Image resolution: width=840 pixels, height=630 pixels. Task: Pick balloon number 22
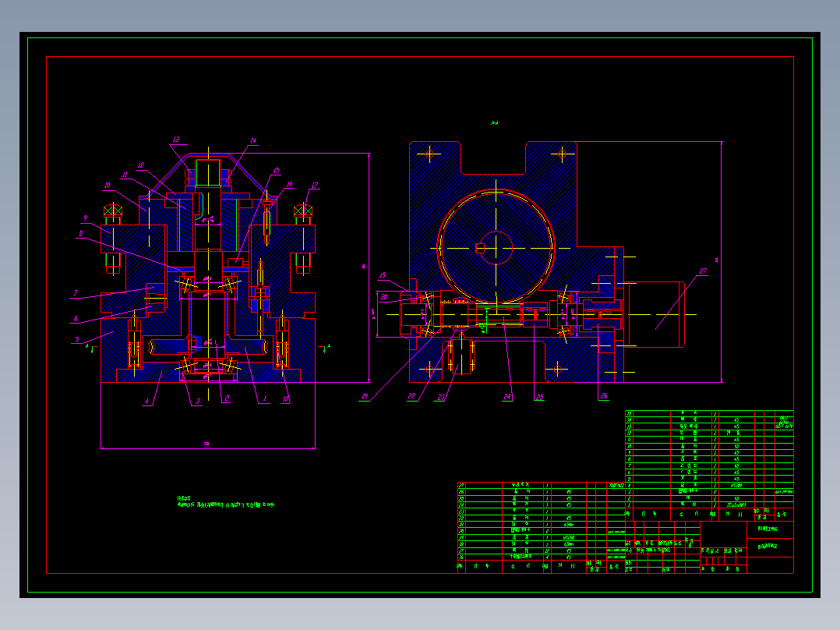411,397
